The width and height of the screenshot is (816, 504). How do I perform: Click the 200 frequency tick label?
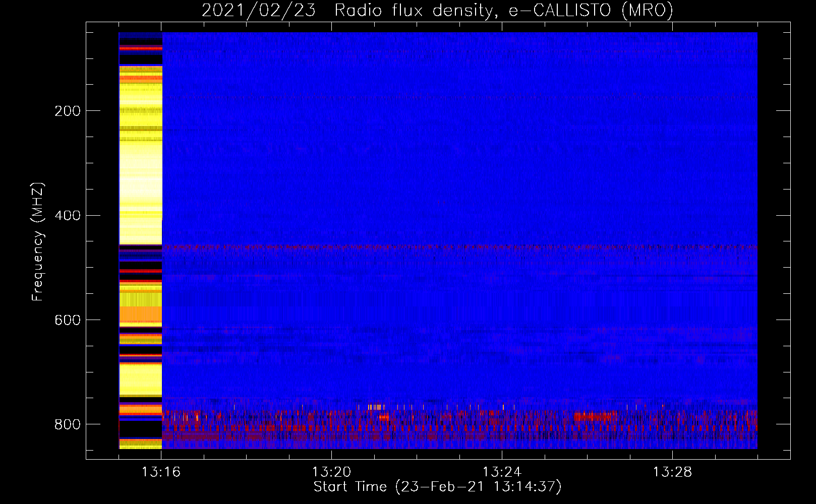pyautogui.click(x=68, y=111)
